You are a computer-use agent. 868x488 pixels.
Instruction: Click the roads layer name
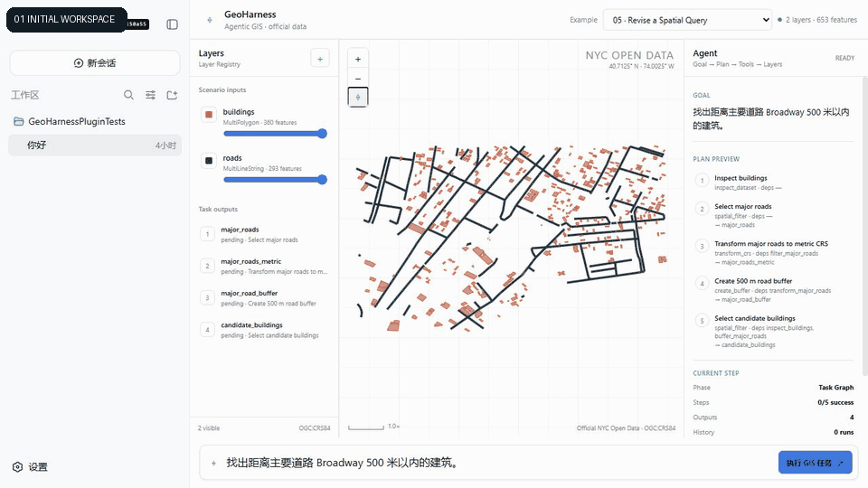232,157
